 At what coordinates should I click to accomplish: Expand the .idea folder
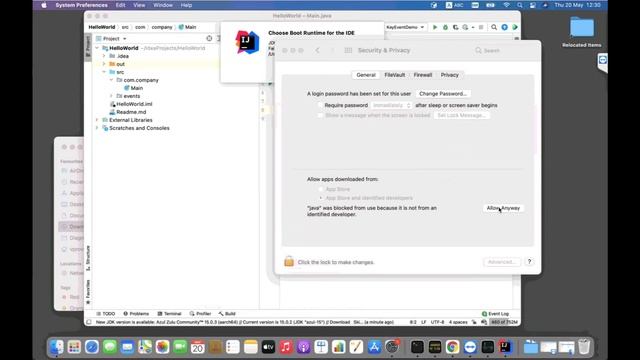pos(104,56)
